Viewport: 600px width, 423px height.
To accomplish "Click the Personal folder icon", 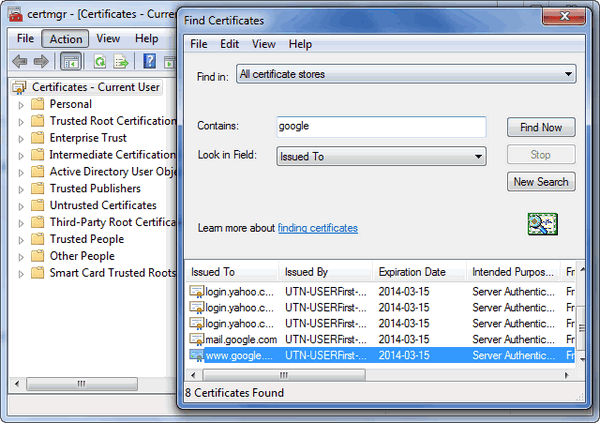I will pos(38,104).
